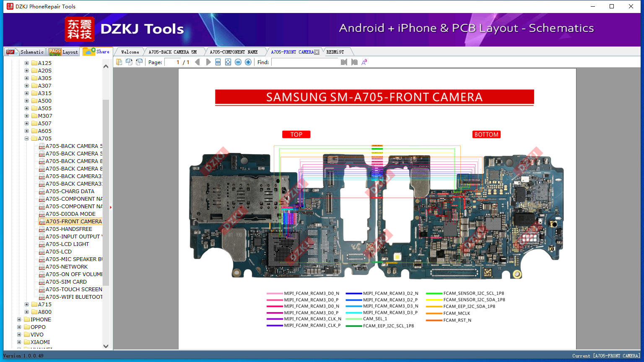Image resolution: width=644 pixels, height=362 pixels.
Task: Click the tree scrollbar down arrow
Action: (106, 346)
